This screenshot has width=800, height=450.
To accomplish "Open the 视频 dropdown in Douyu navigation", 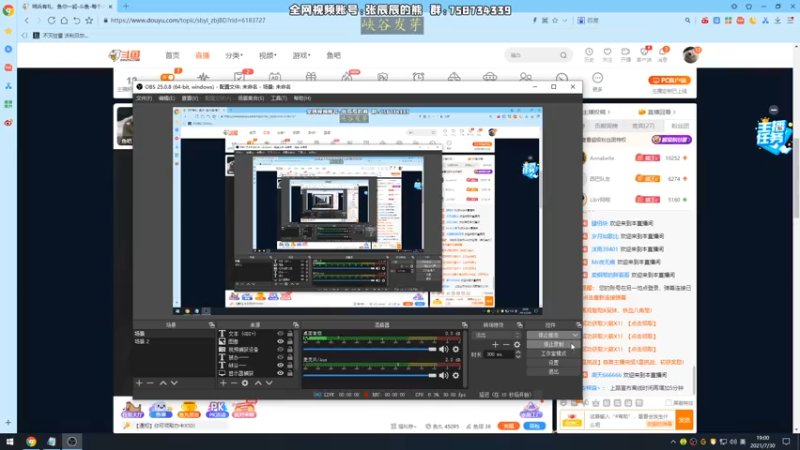I will click(267, 55).
